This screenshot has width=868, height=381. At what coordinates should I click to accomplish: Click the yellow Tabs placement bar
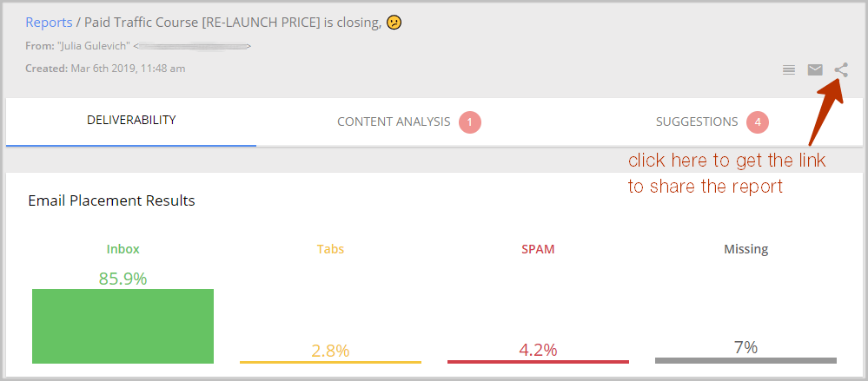pos(330,362)
